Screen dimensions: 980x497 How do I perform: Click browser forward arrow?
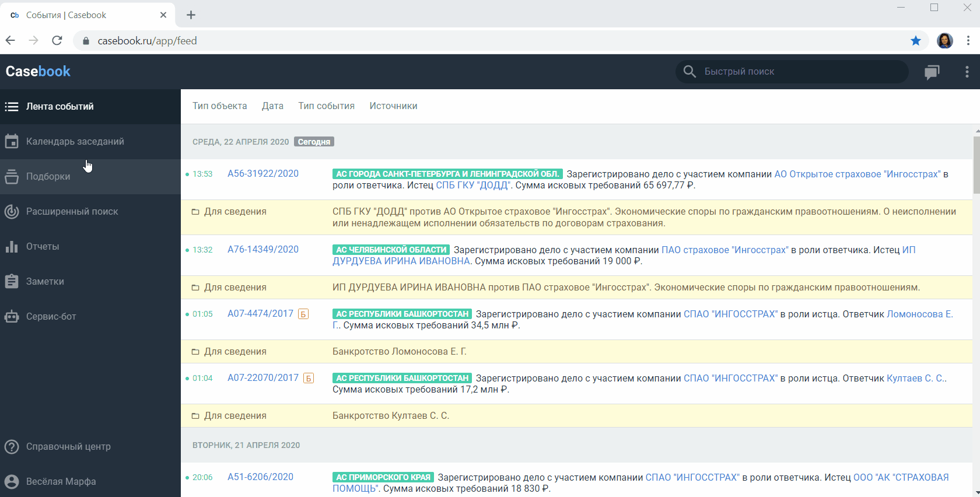[34, 40]
